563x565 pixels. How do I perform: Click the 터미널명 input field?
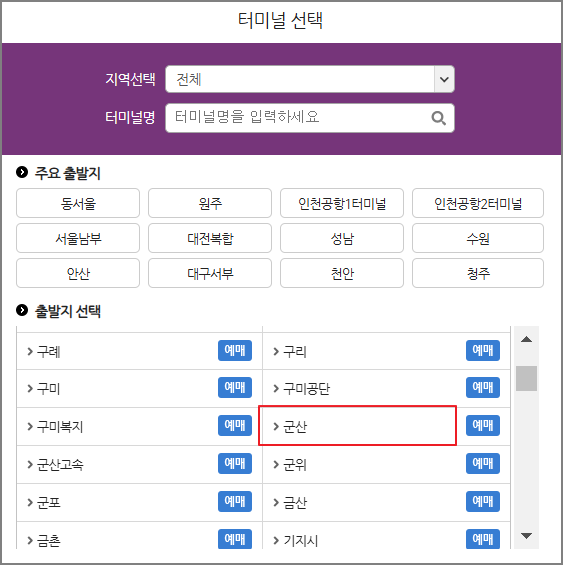click(310, 118)
